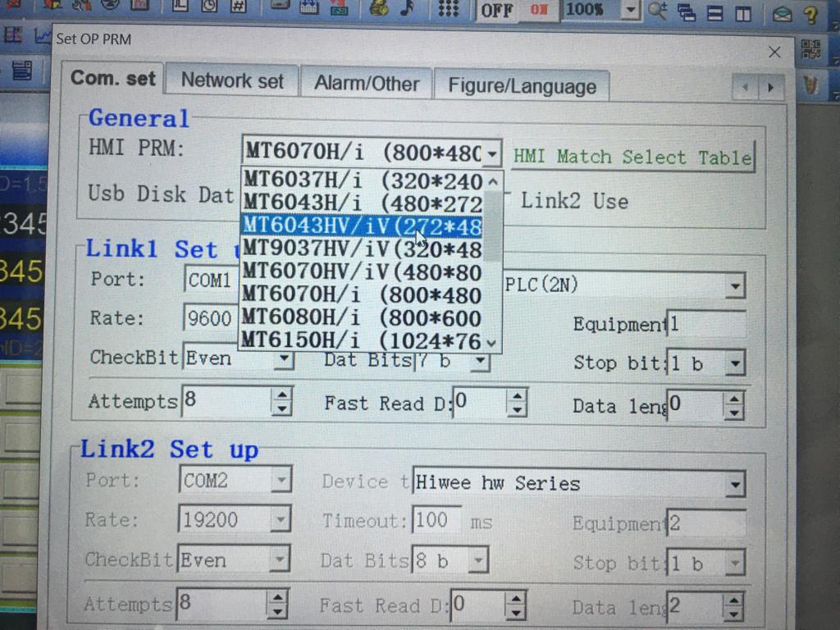Click the Link2 Timeout 100 ms field
Image resolution: width=840 pixels, height=630 pixels.
(436, 519)
